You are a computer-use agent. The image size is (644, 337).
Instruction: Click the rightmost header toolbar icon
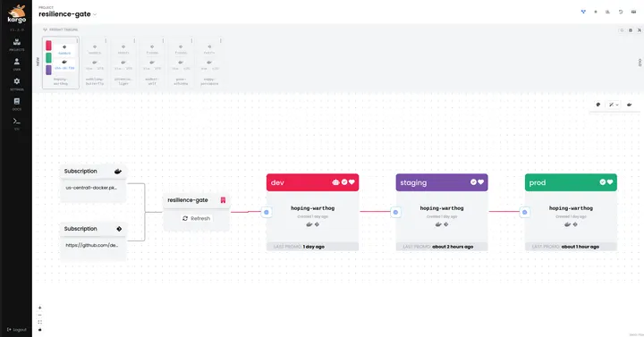tap(633, 12)
